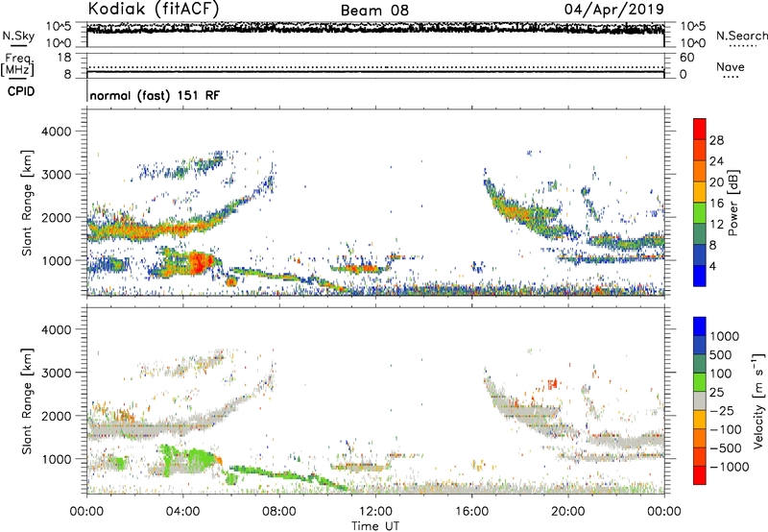Click the 'Freq. [MHz]' axis label
The height and width of the screenshot is (532, 768).
17,65
